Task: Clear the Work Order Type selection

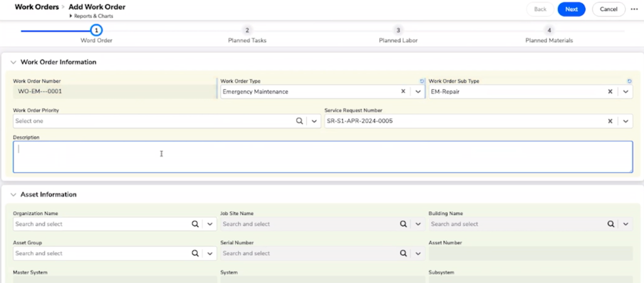Action: click(403, 91)
